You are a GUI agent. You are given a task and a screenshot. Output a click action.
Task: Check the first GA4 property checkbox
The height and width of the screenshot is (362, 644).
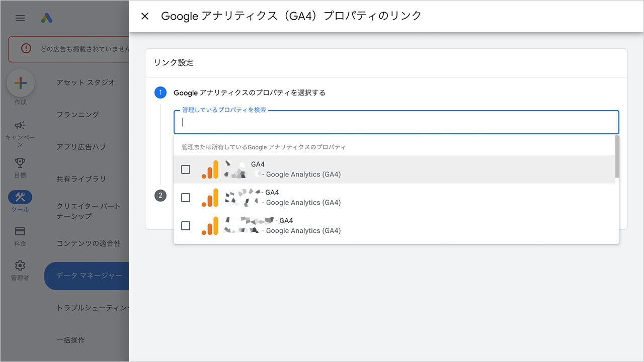(185, 169)
